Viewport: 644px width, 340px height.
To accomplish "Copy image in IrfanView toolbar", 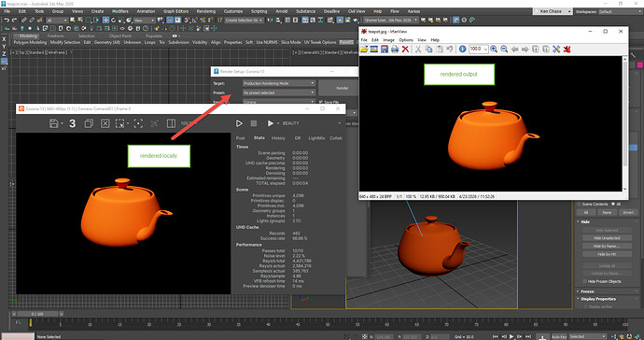I will tap(428, 50).
